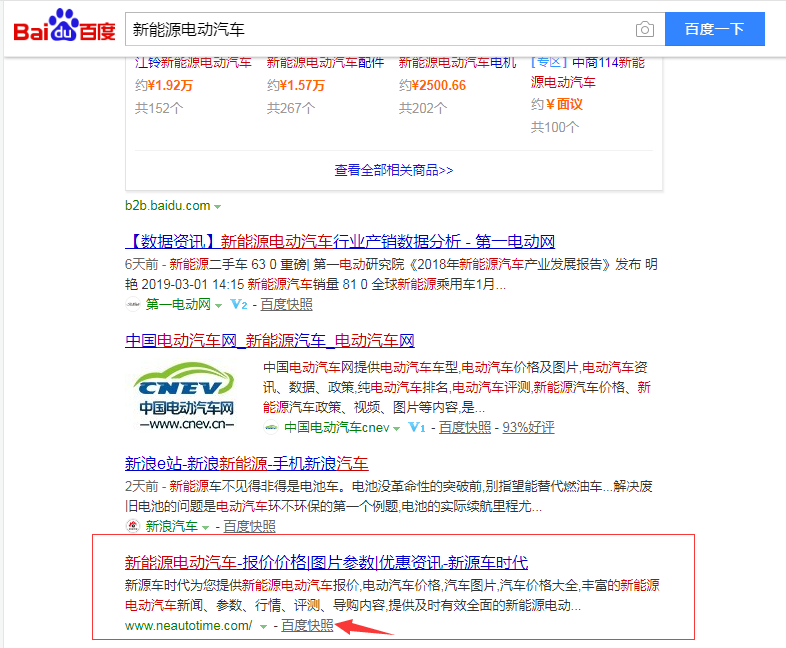786x648 pixels.
Task: Click the b2b.baidu.com source text
Action: pos(167,205)
